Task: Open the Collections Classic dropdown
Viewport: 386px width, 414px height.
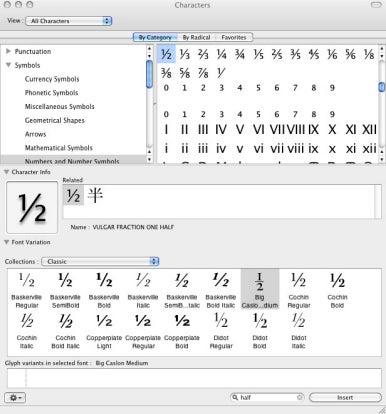Action: pyautogui.click(x=100, y=261)
